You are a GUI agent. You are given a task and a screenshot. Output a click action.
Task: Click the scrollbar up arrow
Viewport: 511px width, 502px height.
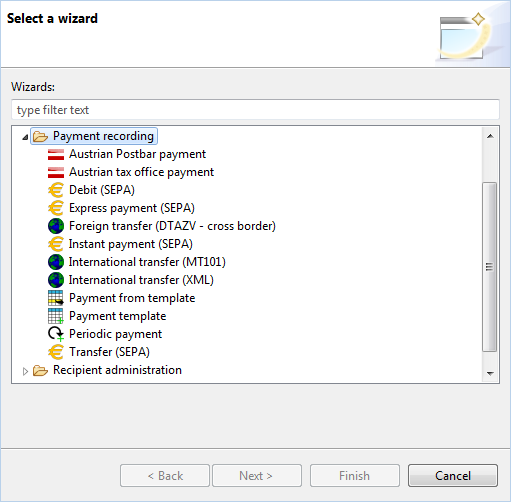[490, 136]
